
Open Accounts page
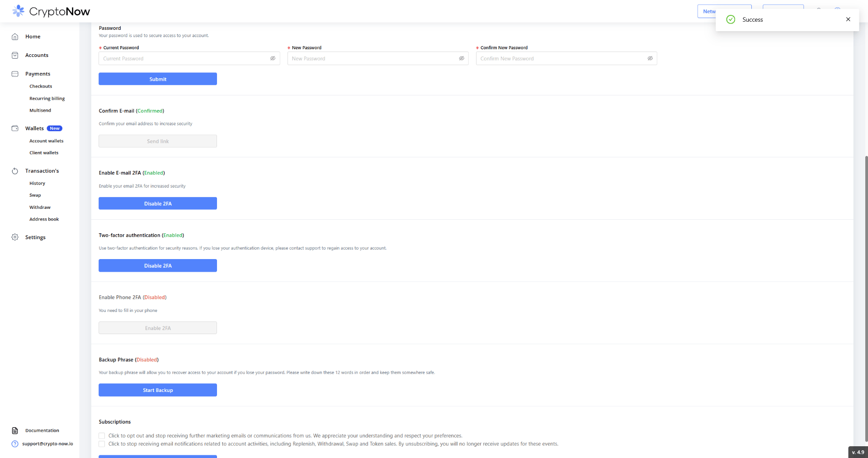pos(37,55)
